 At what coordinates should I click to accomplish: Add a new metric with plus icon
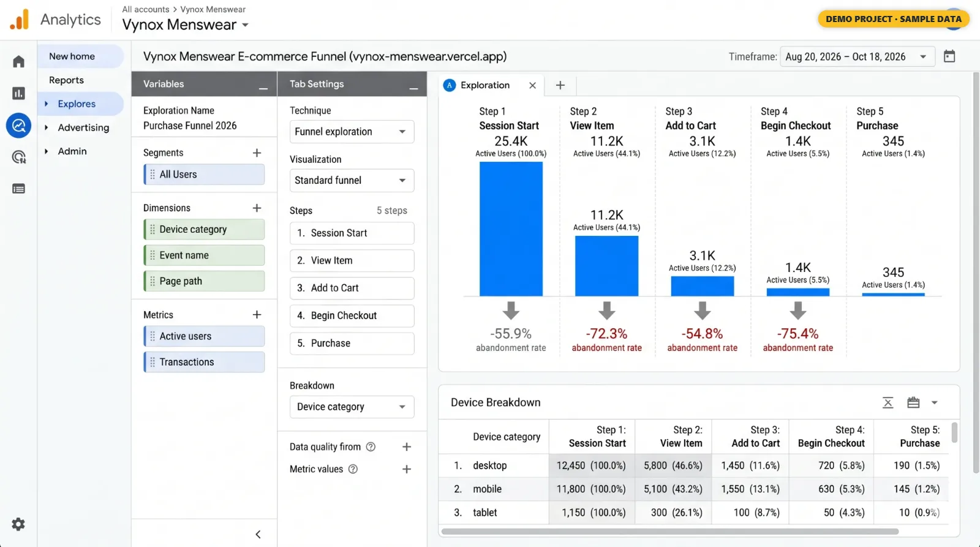257,314
